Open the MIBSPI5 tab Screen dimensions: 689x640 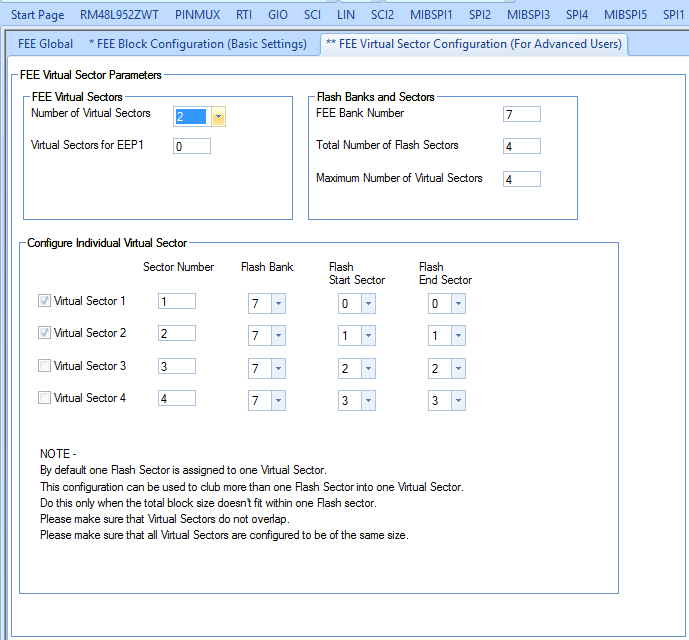[625, 15]
